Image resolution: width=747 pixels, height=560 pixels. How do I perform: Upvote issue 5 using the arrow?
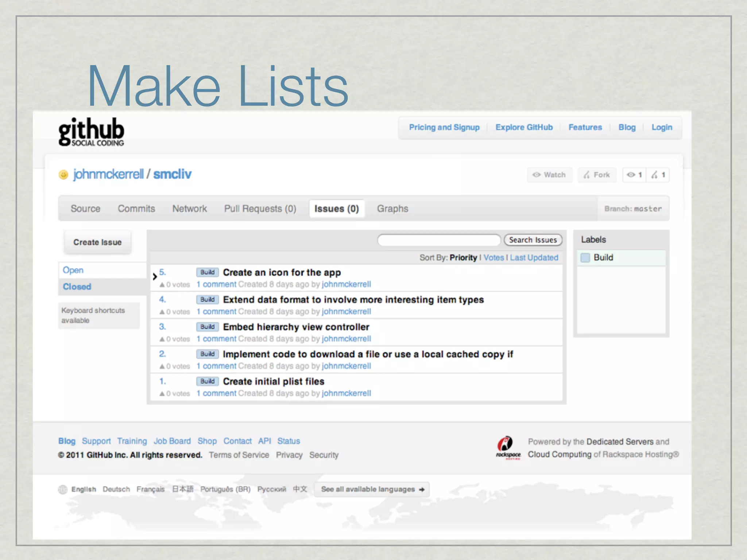[162, 285]
